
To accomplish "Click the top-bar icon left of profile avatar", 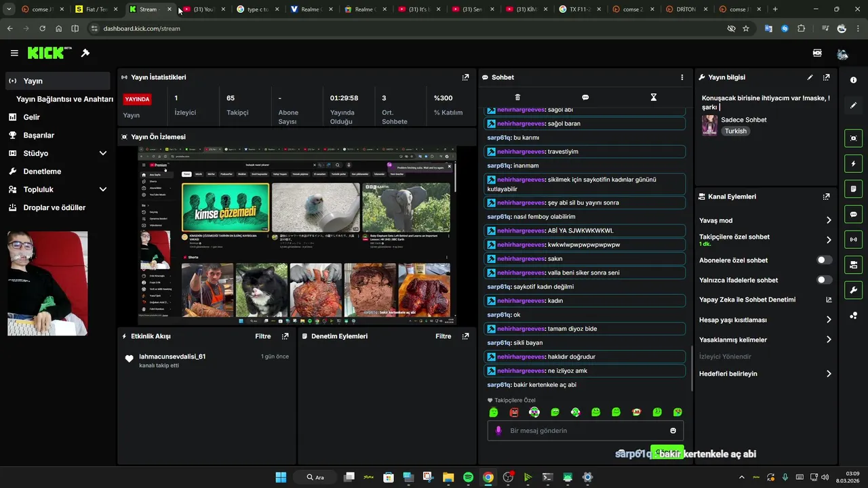I will (x=817, y=53).
